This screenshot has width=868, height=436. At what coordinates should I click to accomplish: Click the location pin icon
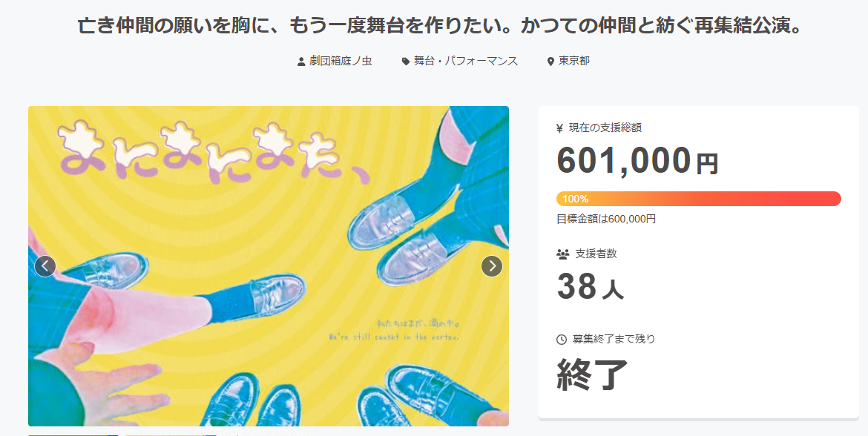pyautogui.click(x=550, y=62)
